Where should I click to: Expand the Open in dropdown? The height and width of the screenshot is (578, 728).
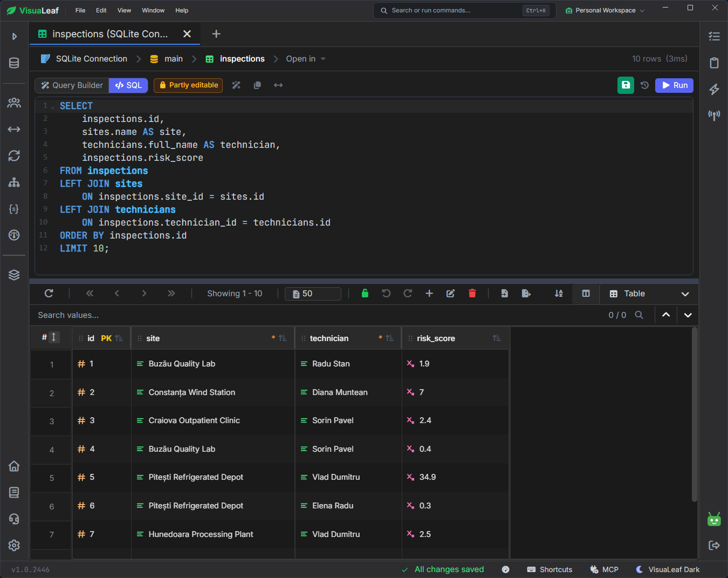(306, 59)
